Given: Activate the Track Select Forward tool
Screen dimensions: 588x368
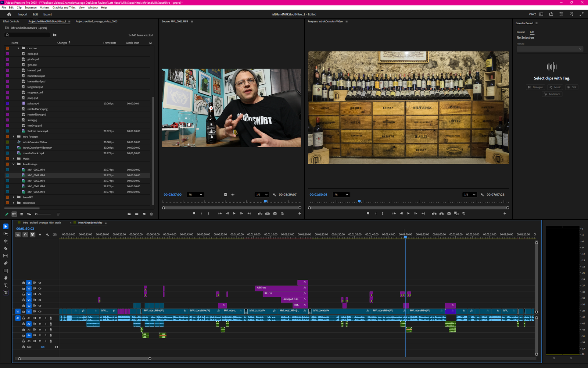Looking at the screenshot, I should (x=6, y=233).
